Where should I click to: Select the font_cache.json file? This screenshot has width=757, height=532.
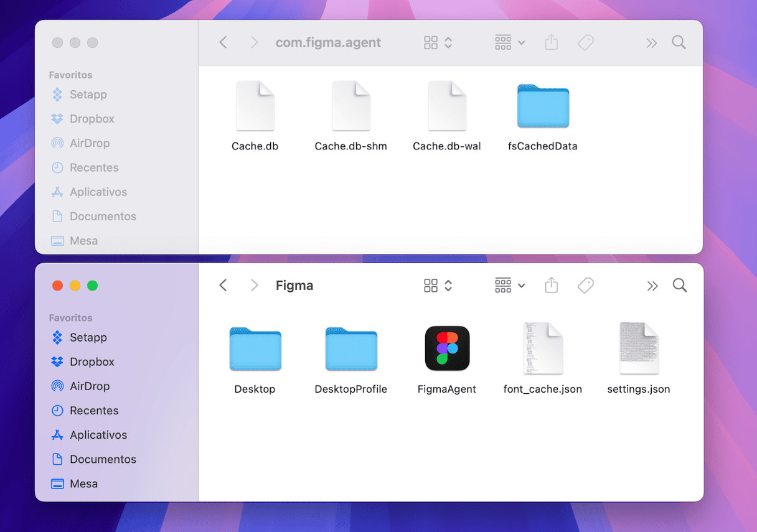pyautogui.click(x=543, y=349)
